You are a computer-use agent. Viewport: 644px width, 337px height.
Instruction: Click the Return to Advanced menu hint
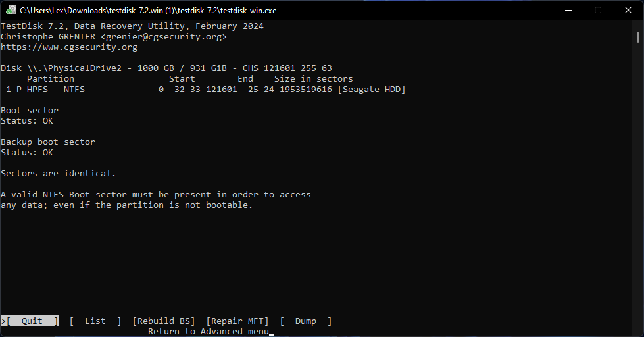[208, 332]
